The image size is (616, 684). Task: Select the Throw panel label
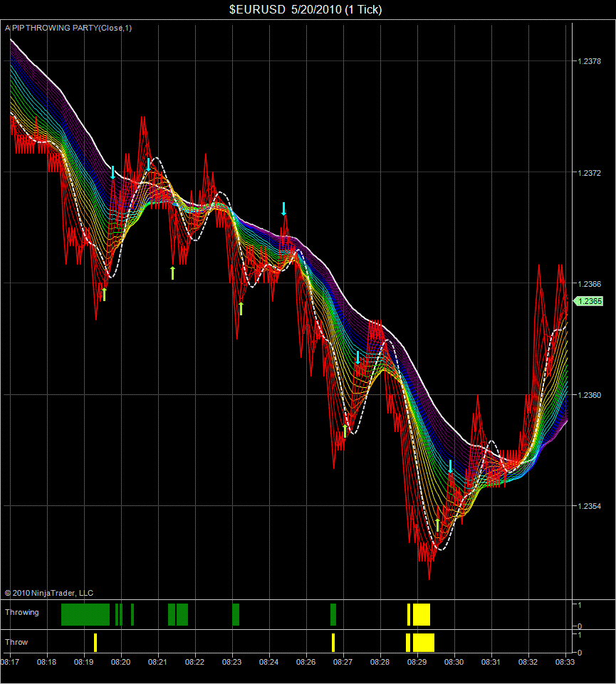click(16, 642)
